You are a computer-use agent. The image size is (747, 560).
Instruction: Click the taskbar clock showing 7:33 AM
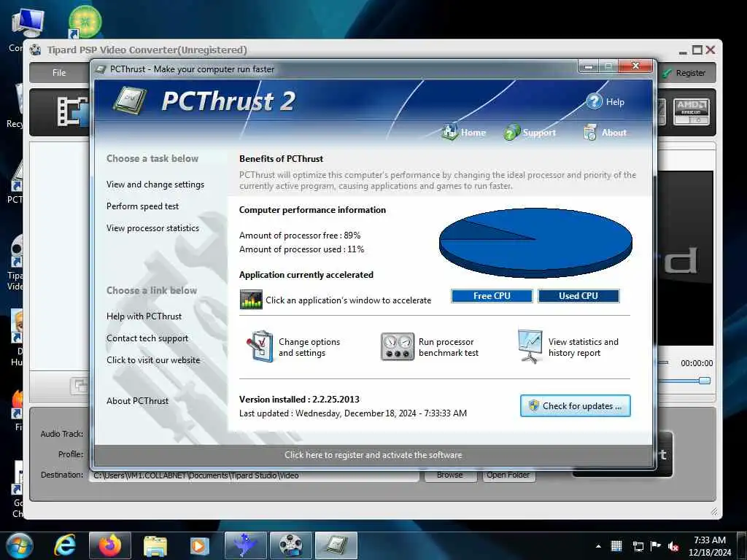[x=709, y=545]
